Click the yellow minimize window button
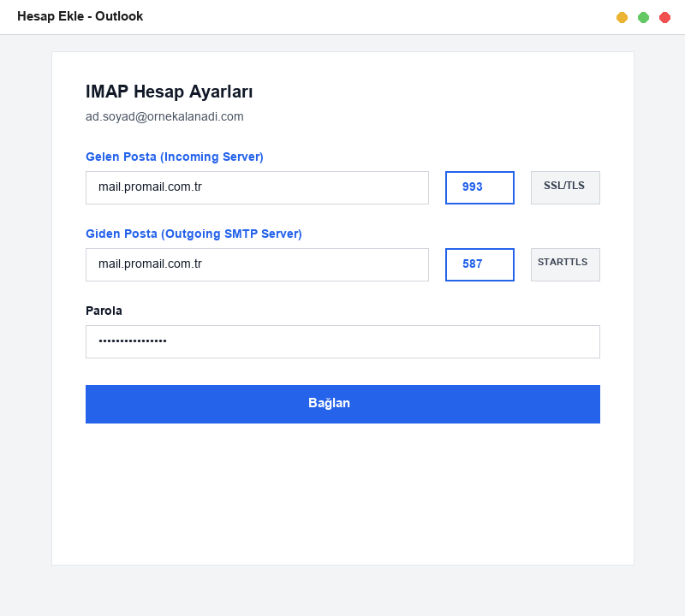This screenshot has height=616, width=685. (622, 17)
